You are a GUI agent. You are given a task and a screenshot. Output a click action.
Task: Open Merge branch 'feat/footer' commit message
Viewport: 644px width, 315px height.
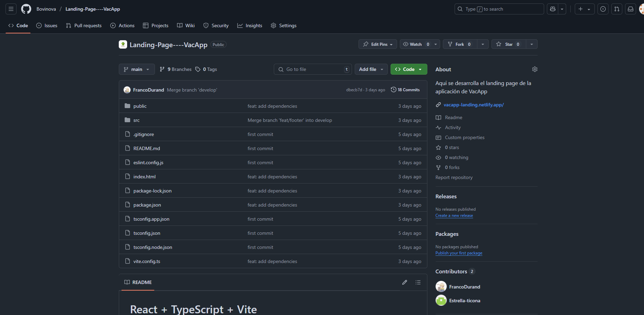290,120
